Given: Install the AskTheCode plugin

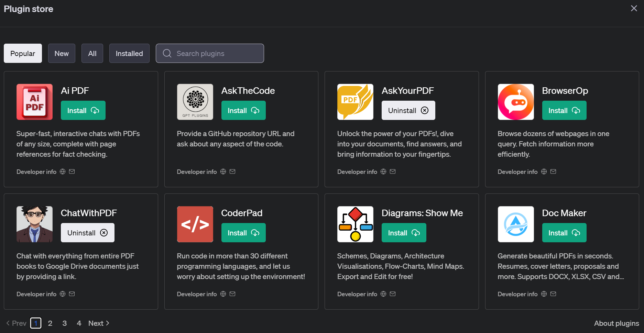Looking at the screenshot, I should point(243,110).
